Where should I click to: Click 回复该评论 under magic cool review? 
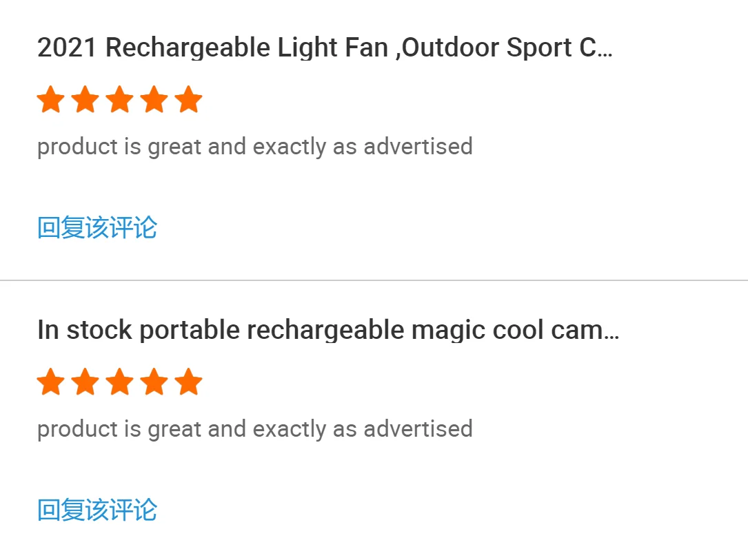tap(97, 510)
